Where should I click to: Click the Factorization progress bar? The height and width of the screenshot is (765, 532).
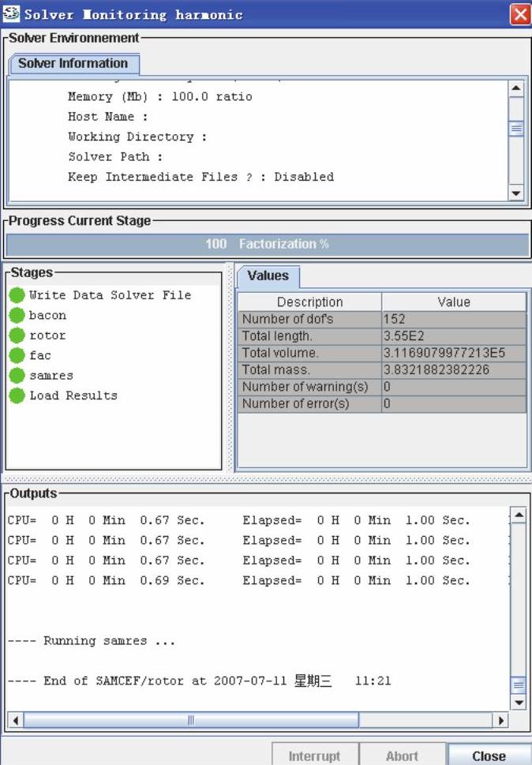pyautogui.click(x=267, y=245)
